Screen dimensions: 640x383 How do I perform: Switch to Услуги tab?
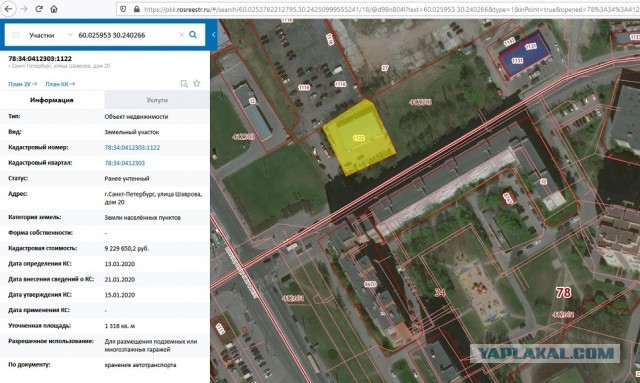pos(157,100)
